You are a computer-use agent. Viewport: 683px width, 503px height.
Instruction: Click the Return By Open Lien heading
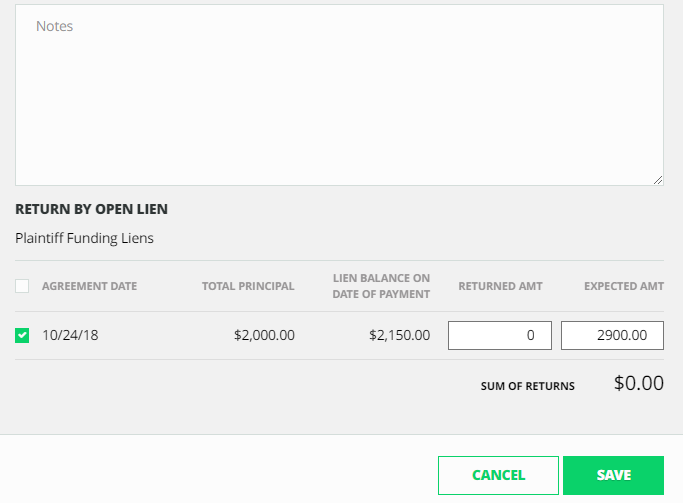click(91, 210)
